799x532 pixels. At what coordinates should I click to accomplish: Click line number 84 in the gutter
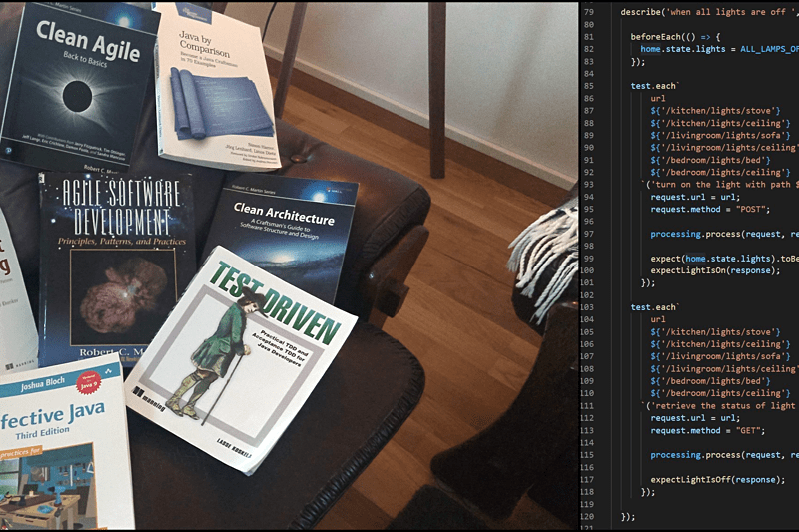(x=589, y=73)
